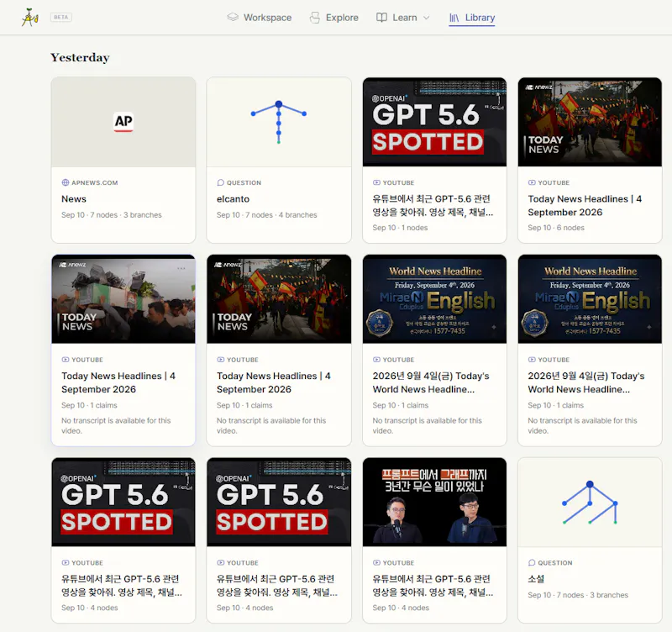Viewport: 672px width, 632px height.
Task: Open the 'News' card title
Action: point(74,199)
